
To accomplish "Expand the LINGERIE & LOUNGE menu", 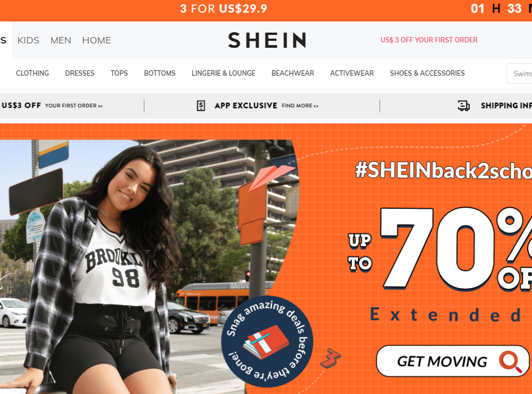I will coord(223,74).
